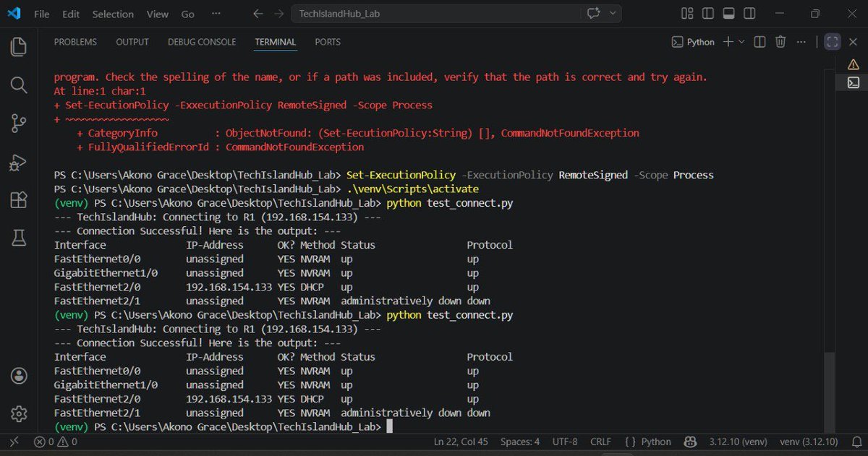Click 'CommandNotFoundException' FullyQualifiedErrorId text
This screenshot has height=456, width=868.
tap(294, 147)
